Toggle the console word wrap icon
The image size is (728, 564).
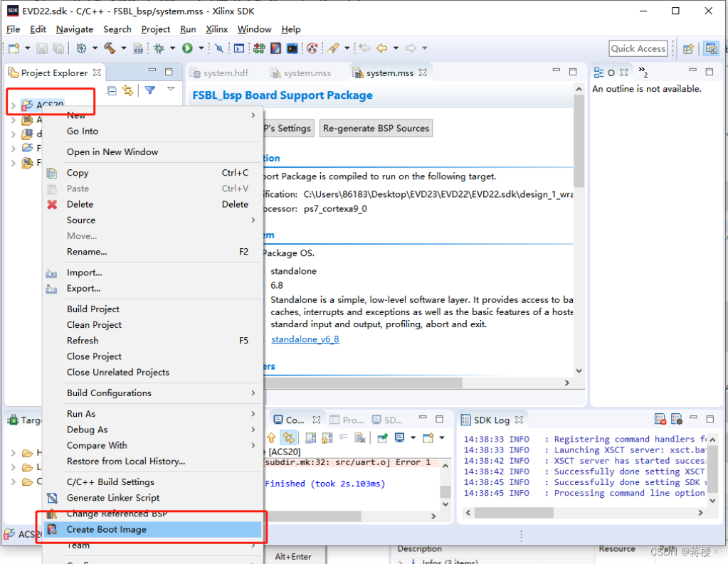(344, 437)
